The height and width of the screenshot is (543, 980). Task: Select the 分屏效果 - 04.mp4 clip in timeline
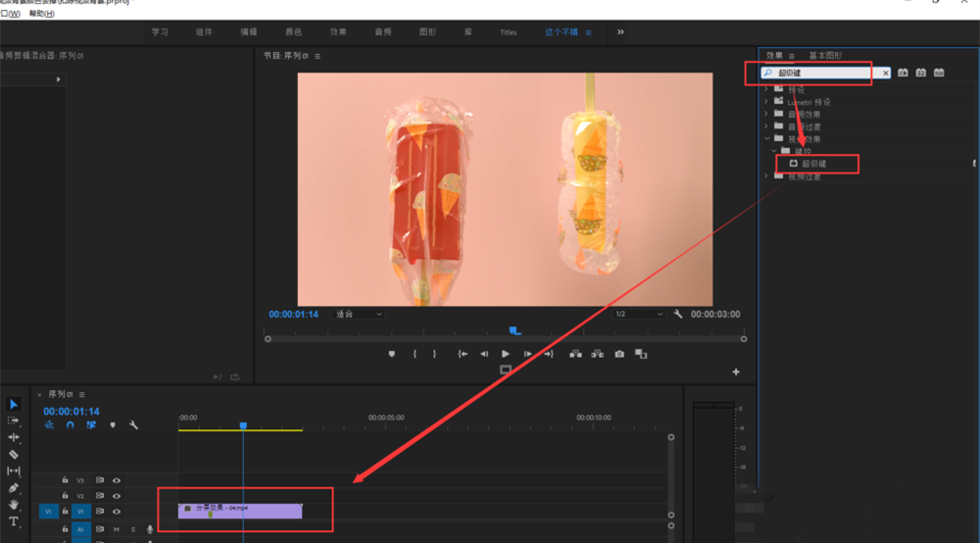click(240, 510)
